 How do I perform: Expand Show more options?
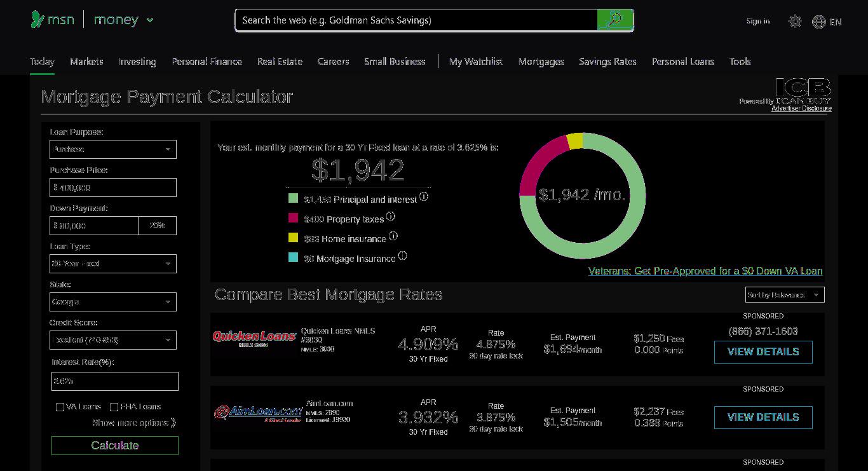coord(134,423)
